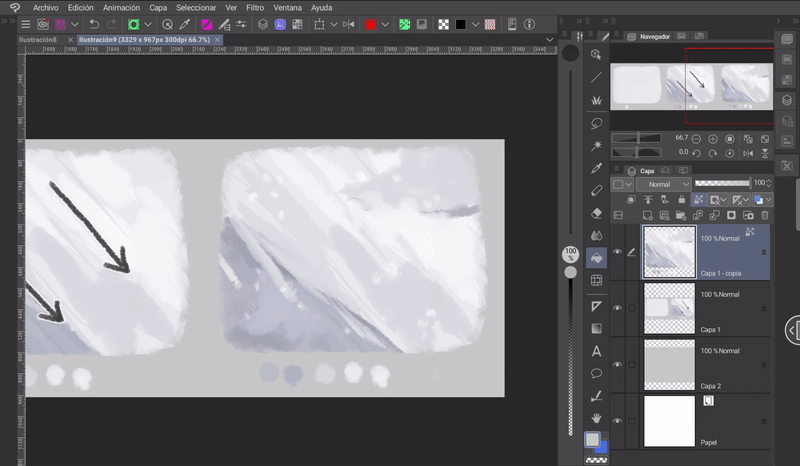Select the Gradient tool

(x=597, y=328)
